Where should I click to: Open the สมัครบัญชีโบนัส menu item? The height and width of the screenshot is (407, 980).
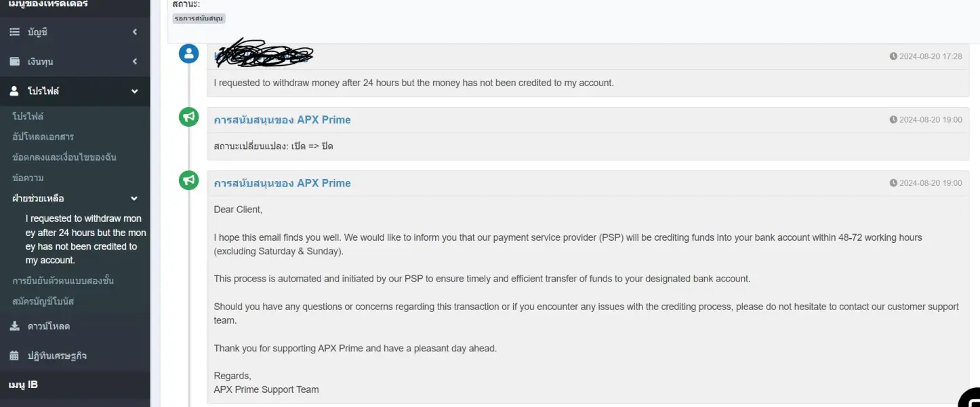43,301
